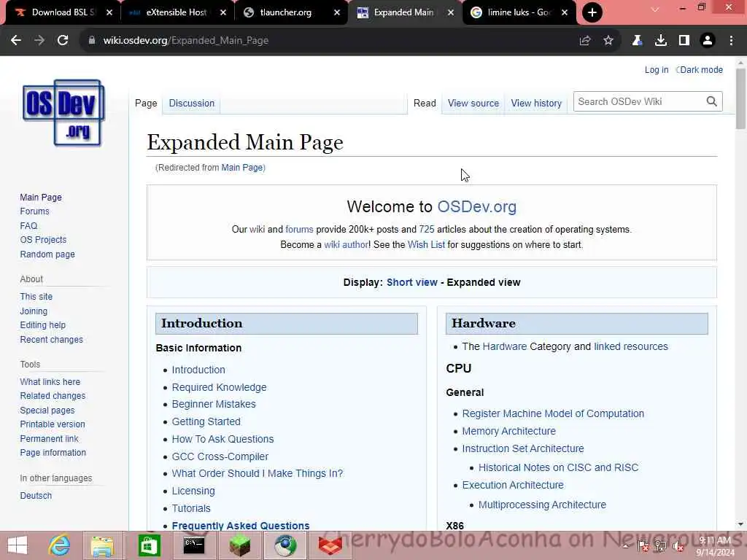Open the Chrome three-dot menu
The image size is (747, 560).
tap(731, 41)
